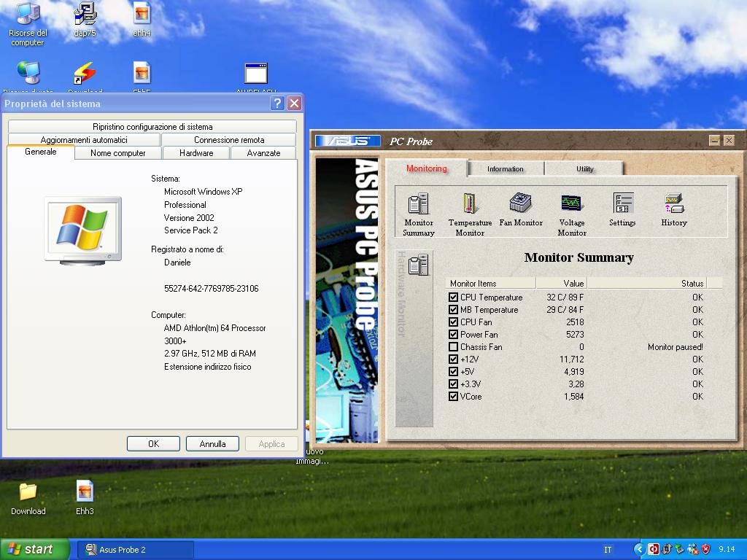
Task: Open the History section in PC Probe
Action: [673, 209]
